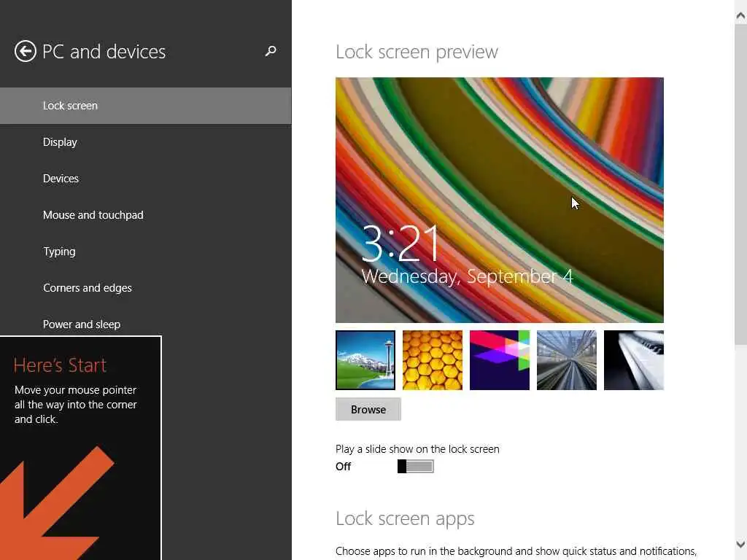Click the large lock screen preview image

pyautogui.click(x=500, y=200)
